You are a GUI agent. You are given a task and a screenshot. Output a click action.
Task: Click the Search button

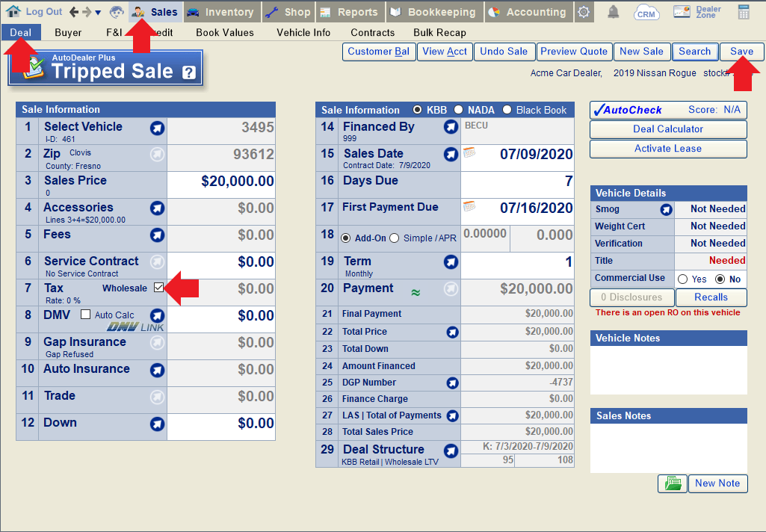[x=695, y=52]
